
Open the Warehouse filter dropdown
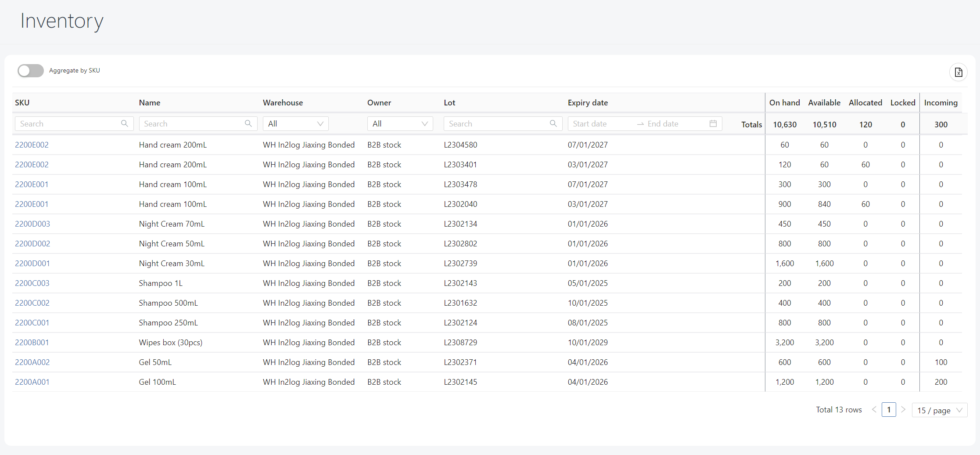click(295, 124)
